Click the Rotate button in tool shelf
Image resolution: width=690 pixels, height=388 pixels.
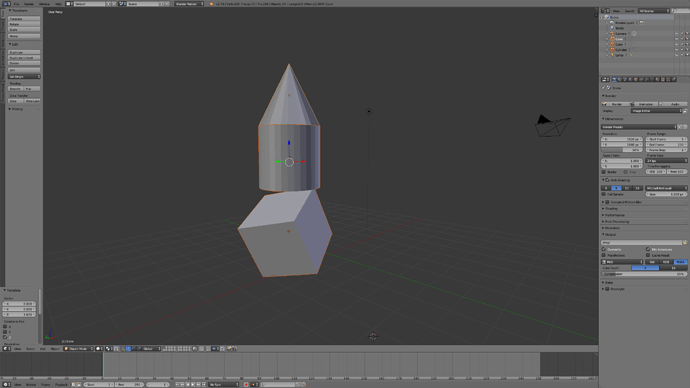point(24,24)
